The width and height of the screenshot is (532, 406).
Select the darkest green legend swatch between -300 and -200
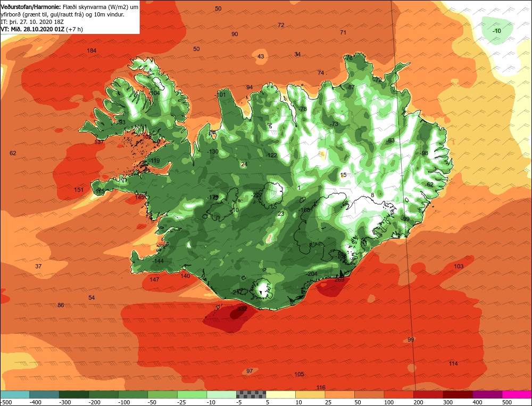coord(74,394)
